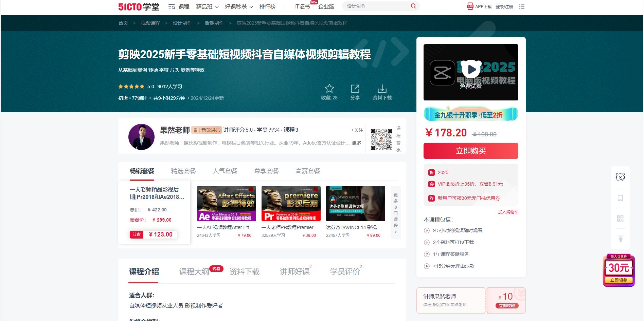The image size is (644, 321).
Task: Click the 51CTO学堂 logo
Action: point(139,7)
